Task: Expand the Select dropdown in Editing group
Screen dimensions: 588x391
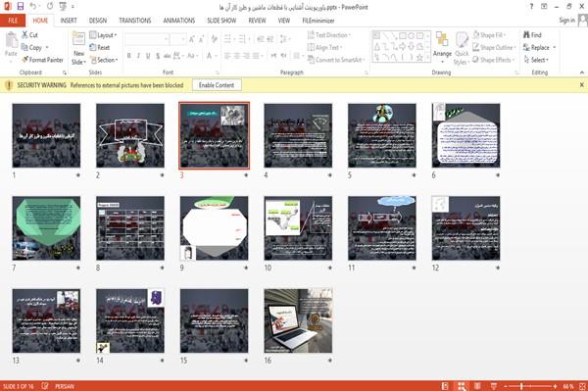Action: (x=536, y=60)
